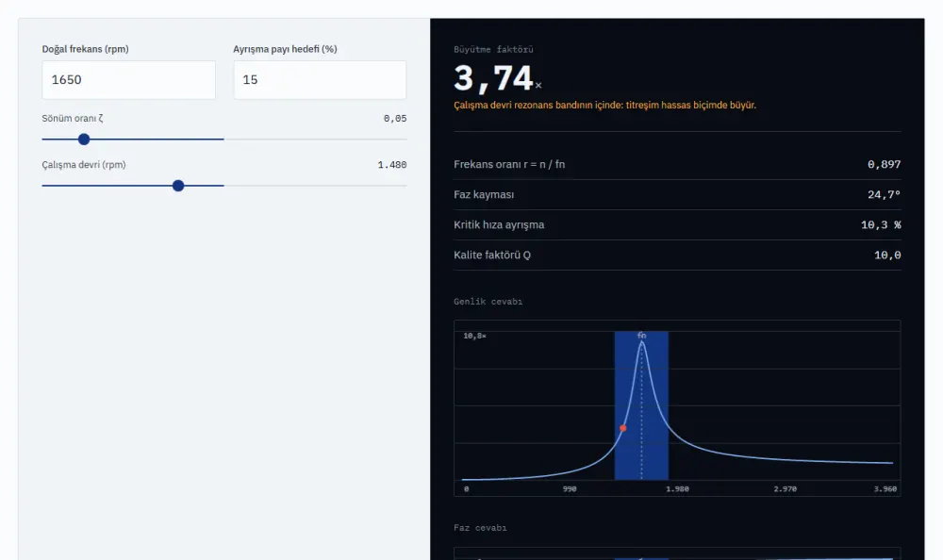The height and width of the screenshot is (560, 943).
Task: Select the Kritik hıza ayrışma row
Action: click(677, 225)
